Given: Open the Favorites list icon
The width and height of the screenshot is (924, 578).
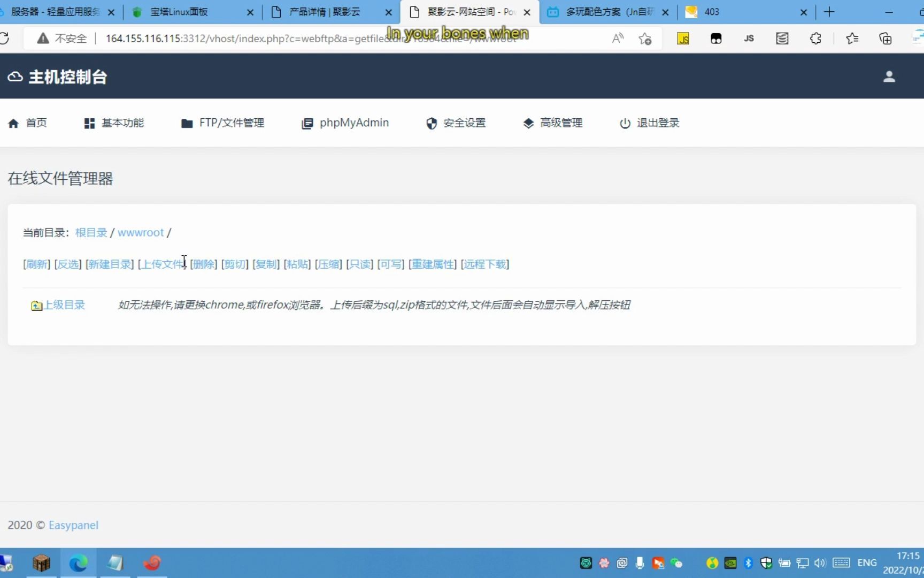Looking at the screenshot, I should 852,38.
